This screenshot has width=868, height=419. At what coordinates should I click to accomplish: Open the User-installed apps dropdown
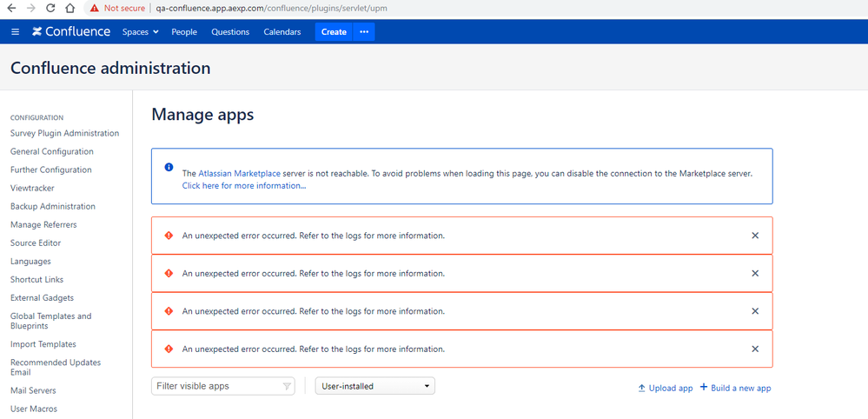(374, 386)
